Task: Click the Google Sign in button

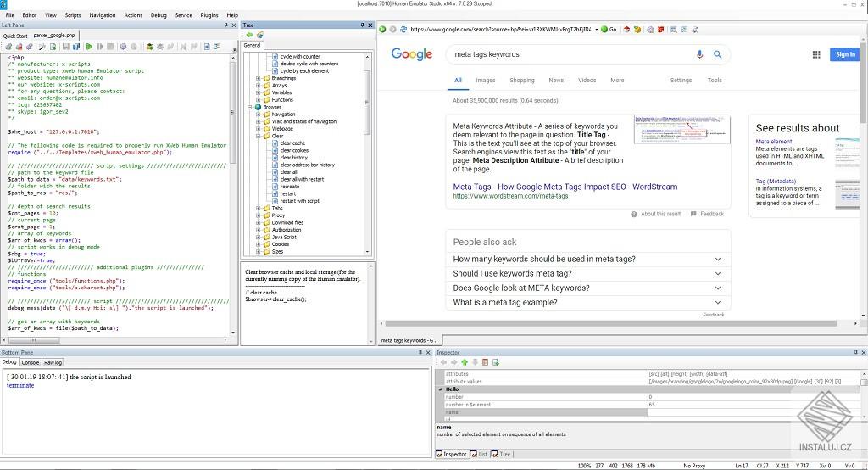Action: pyautogui.click(x=845, y=54)
